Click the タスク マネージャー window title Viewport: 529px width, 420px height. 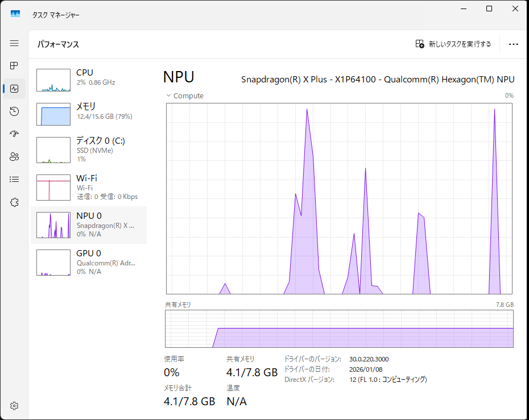click(x=56, y=15)
